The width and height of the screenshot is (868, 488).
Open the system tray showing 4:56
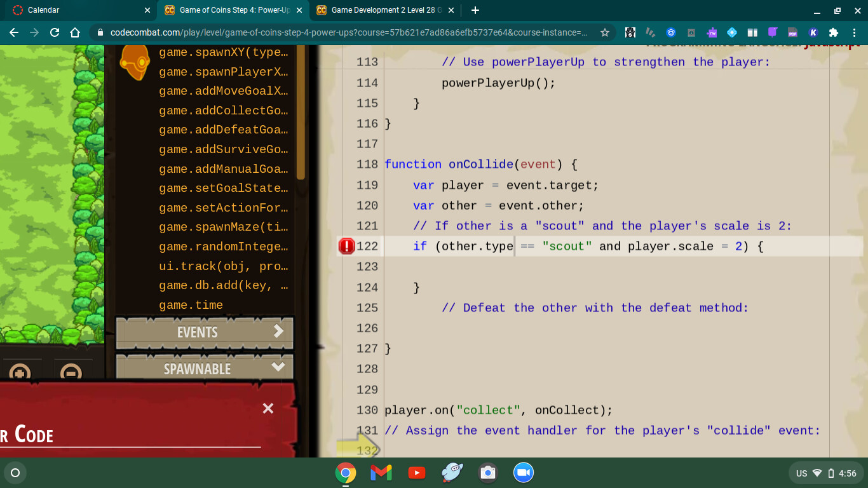tap(826, 473)
